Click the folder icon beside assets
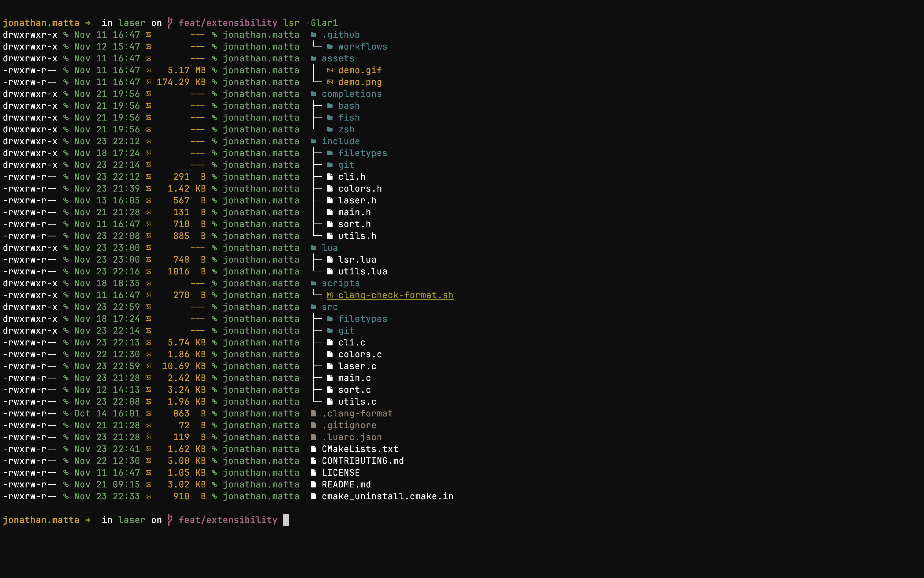924x578 pixels. [313, 58]
